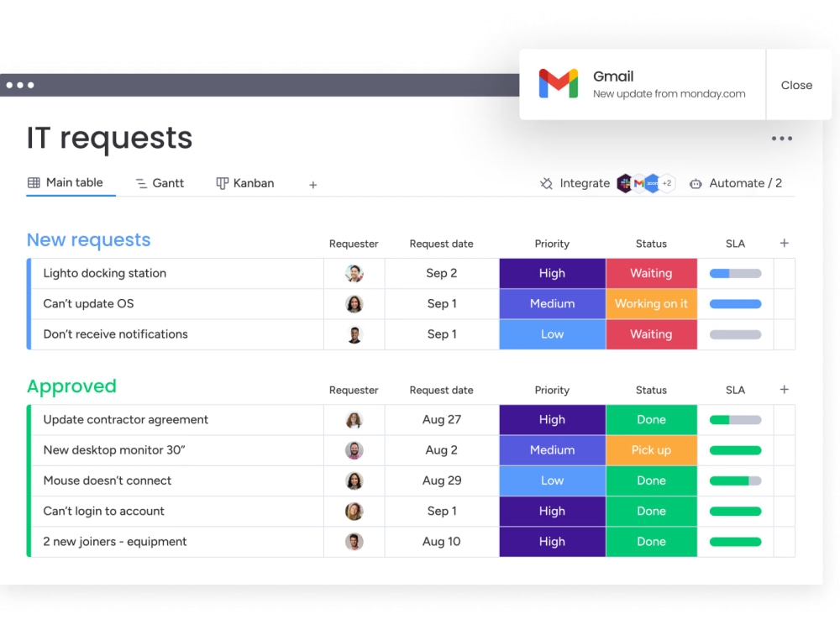The image size is (840, 630).
Task: Open the Update contractor agreement item
Action: coord(125,419)
